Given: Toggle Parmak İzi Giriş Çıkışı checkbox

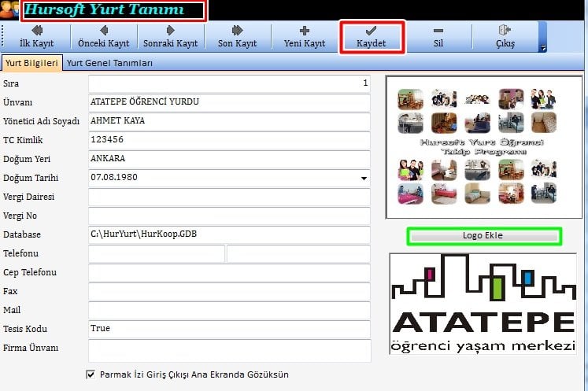Looking at the screenshot, I should 91,374.
